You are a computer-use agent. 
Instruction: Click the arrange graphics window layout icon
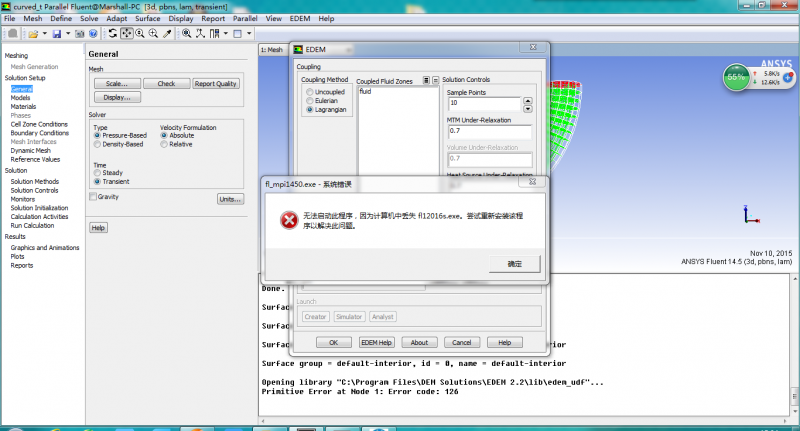pos(214,33)
